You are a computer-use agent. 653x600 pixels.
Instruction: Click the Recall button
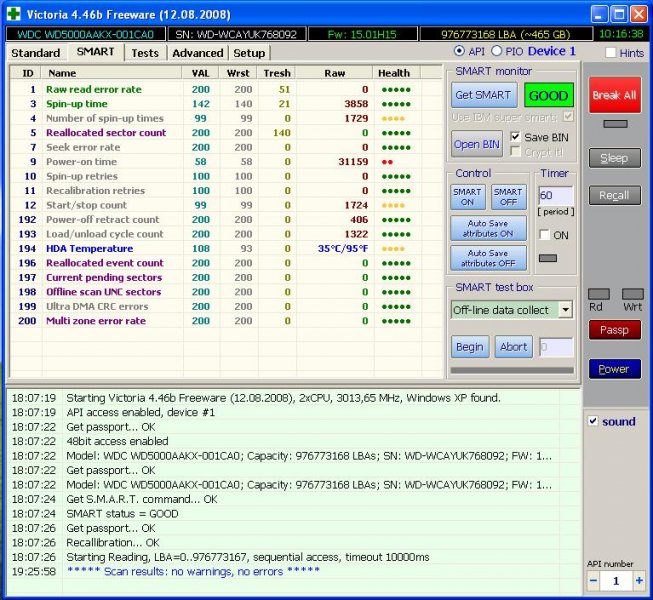click(x=614, y=196)
